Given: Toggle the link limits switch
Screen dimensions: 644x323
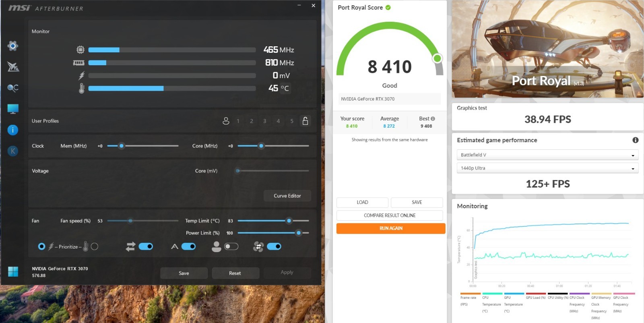Looking at the screenshot, I should coord(146,246).
